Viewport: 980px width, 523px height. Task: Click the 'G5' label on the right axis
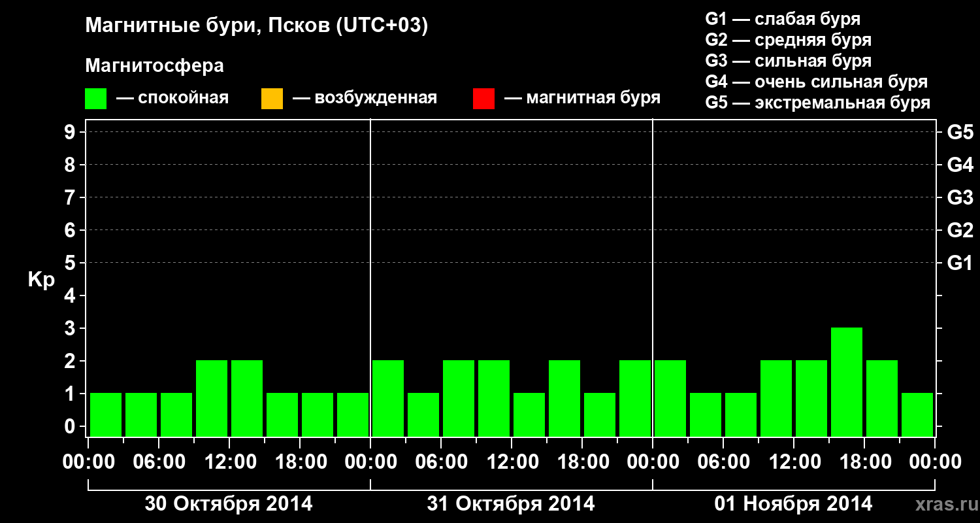pos(960,132)
